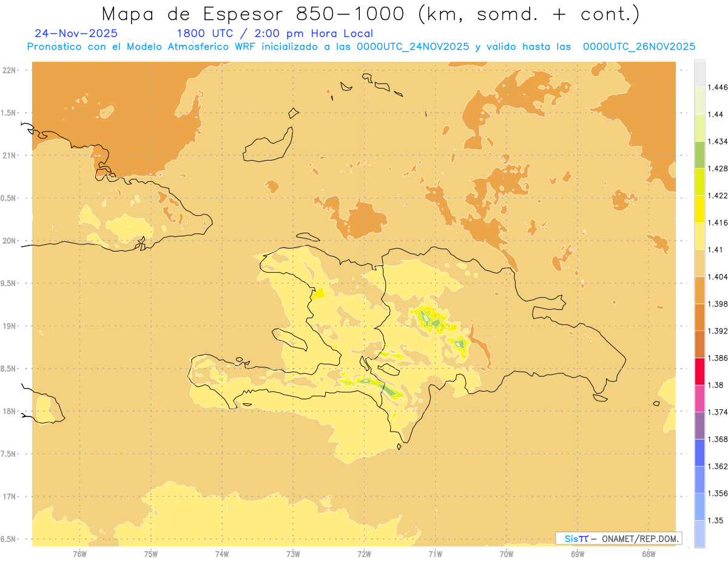Viewport: 728px width, 562px height.
Task: Click the colorbar value "1.35"
Action: tap(715, 520)
